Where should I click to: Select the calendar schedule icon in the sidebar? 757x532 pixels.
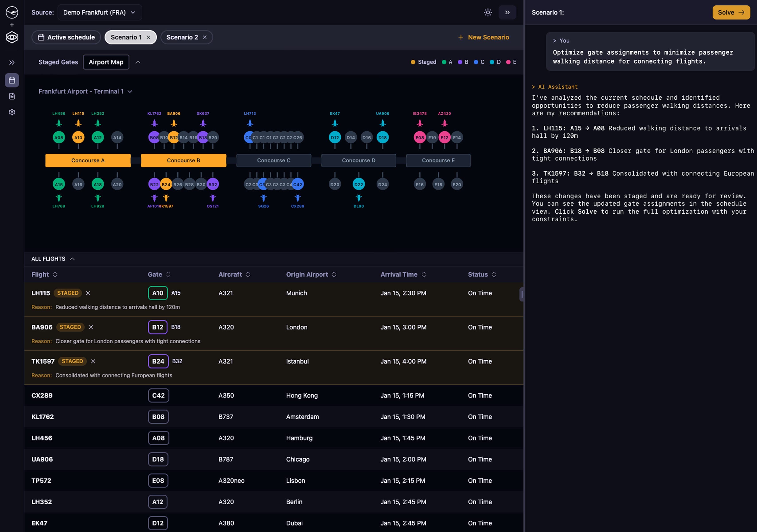pyautogui.click(x=12, y=80)
